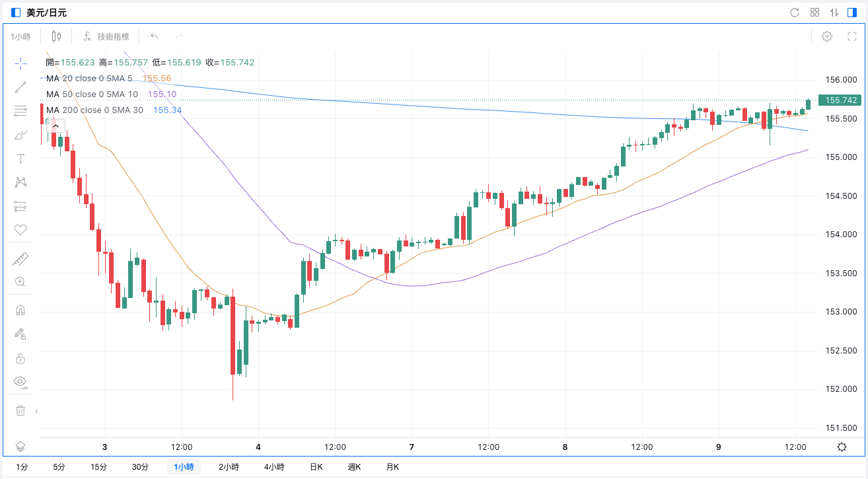Hide all drawings with eye icon
The image size is (868, 479).
20,381
